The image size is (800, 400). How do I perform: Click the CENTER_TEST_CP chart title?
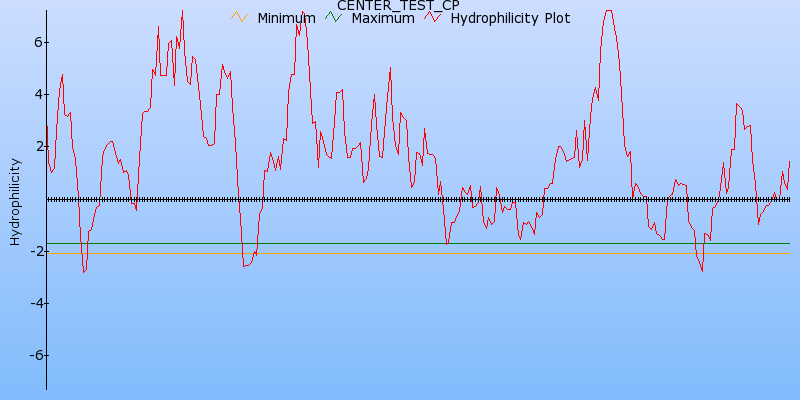point(398,6)
